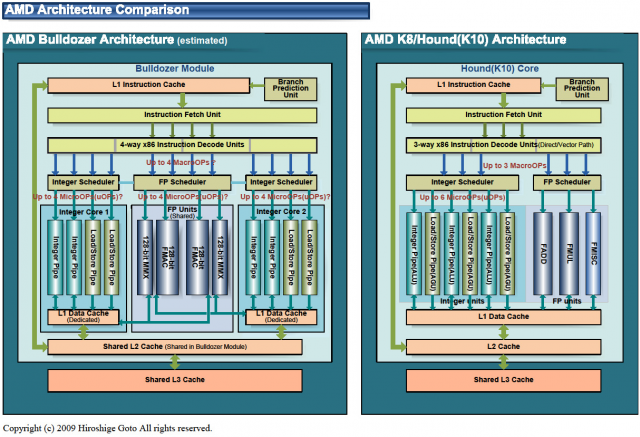Click the L2 Cache block in Hound(K10) Core
Screen dimensions: 640x437
coord(503,347)
